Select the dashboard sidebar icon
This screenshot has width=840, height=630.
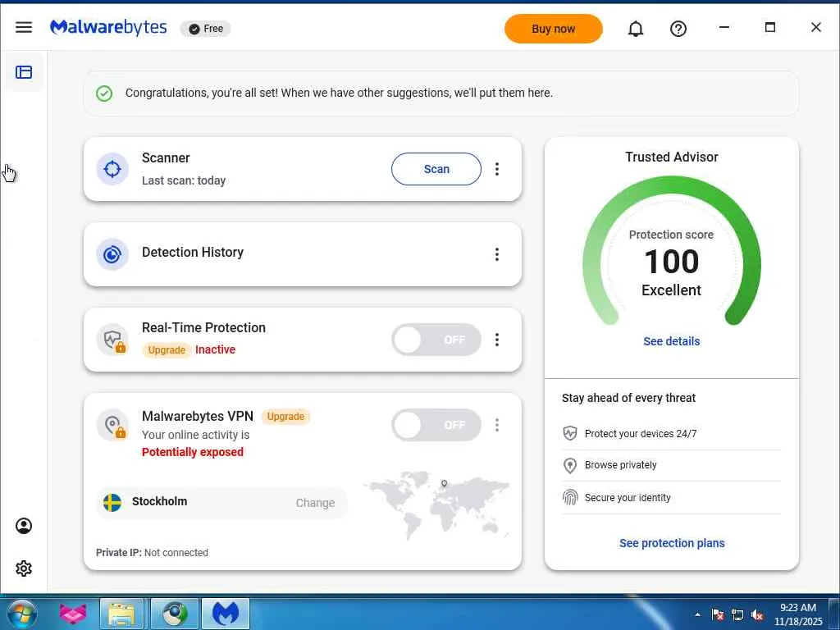[24, 72]
